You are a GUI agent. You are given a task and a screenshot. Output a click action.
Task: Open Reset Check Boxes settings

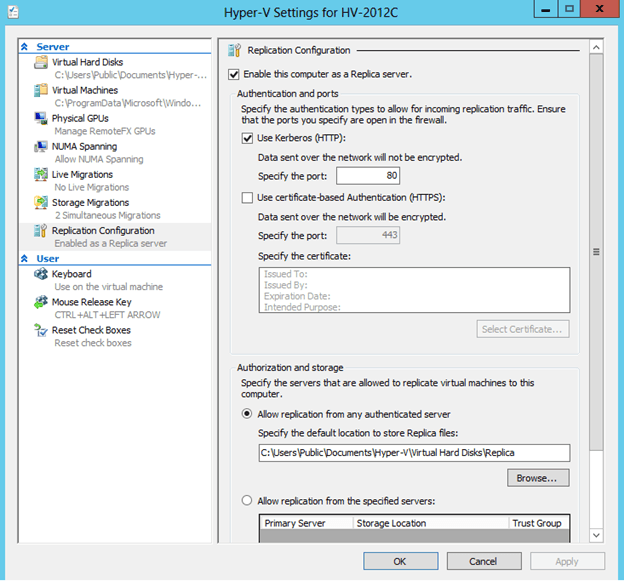coord(91,330)
